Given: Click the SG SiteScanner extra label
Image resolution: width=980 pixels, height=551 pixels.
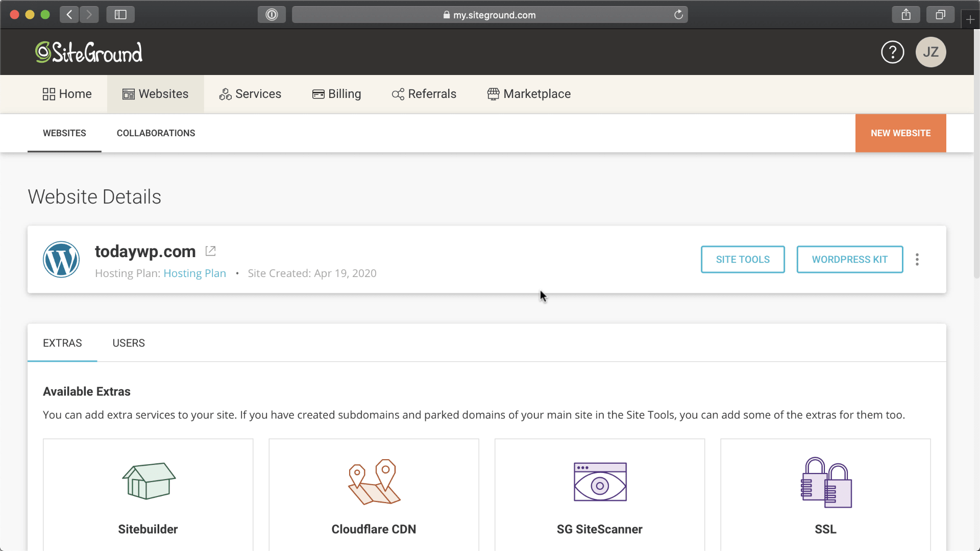Looking at the screenshot, I should tap(600, 529).
